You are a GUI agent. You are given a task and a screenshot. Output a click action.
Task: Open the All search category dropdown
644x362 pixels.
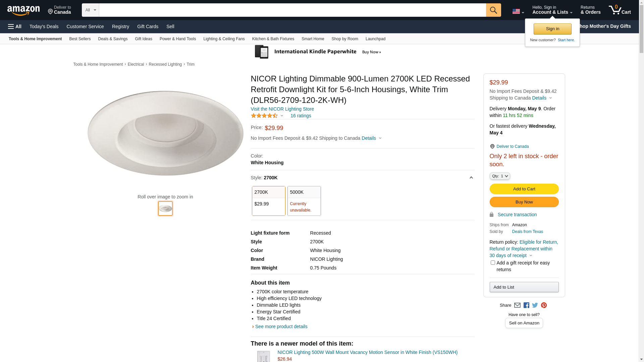(x=90, y=10)
